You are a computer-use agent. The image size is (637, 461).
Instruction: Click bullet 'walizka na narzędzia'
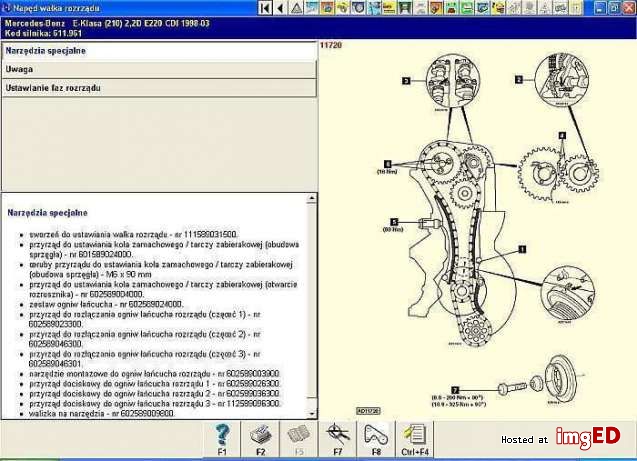(102, 413)
